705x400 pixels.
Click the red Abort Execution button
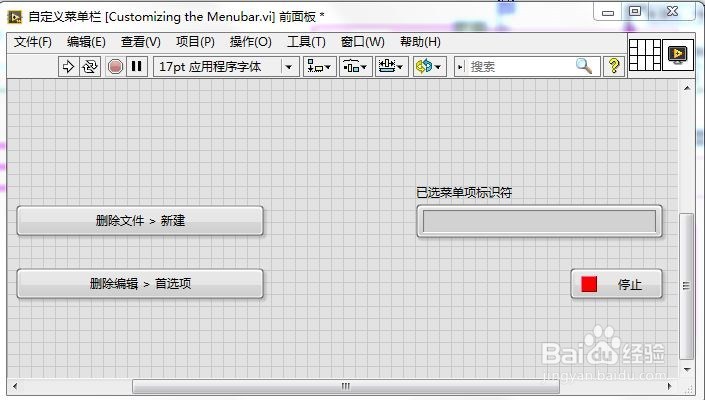click(x=116, y=67)
